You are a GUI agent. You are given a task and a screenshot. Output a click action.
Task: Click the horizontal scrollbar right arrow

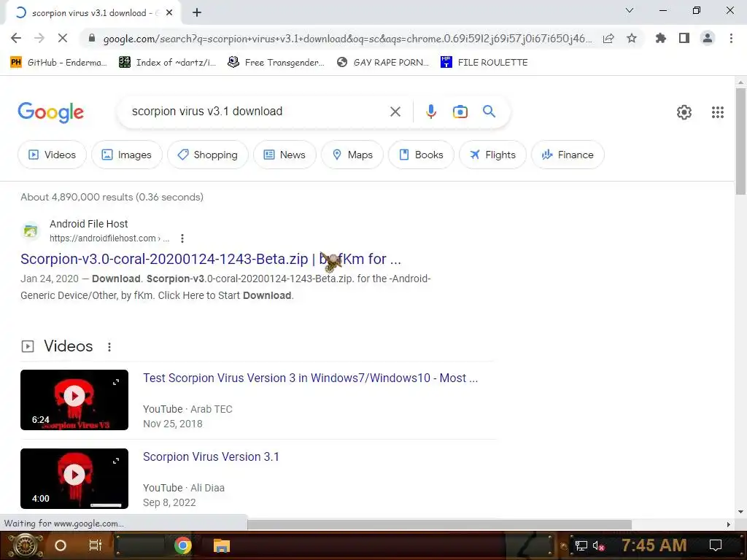click(729, 524)
